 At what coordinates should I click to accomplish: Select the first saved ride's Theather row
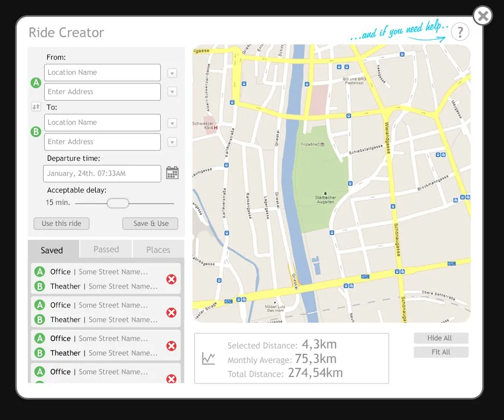99,286
